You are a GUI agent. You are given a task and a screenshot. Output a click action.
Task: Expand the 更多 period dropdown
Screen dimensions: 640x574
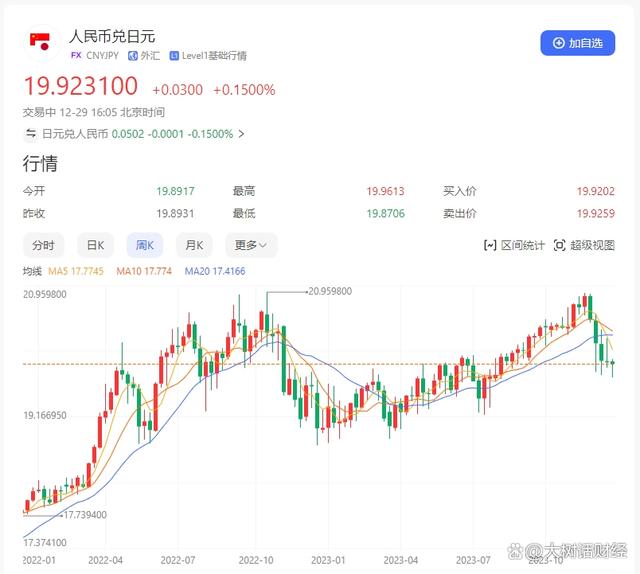pyautogui.click(x=251, y=245)
